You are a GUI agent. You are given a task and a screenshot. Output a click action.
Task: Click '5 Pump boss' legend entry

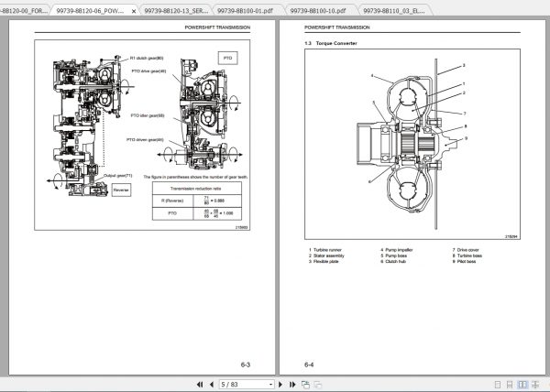coord(394,256)
